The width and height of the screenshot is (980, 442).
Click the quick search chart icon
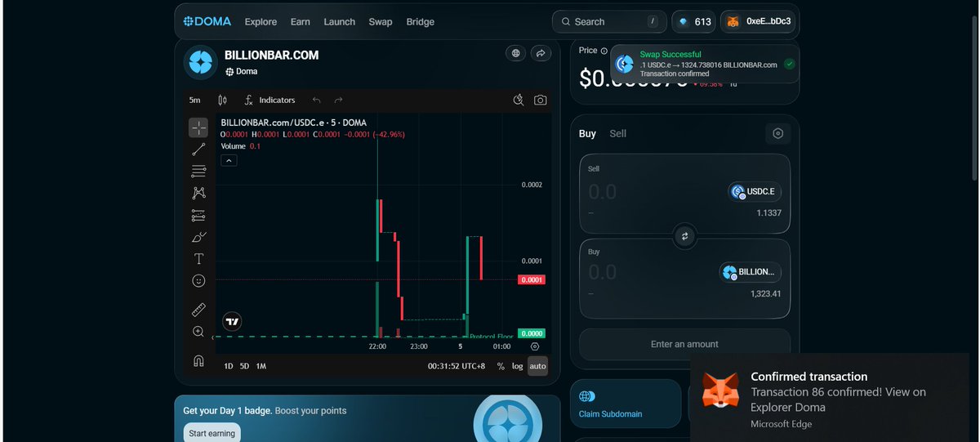click(518, 100)
